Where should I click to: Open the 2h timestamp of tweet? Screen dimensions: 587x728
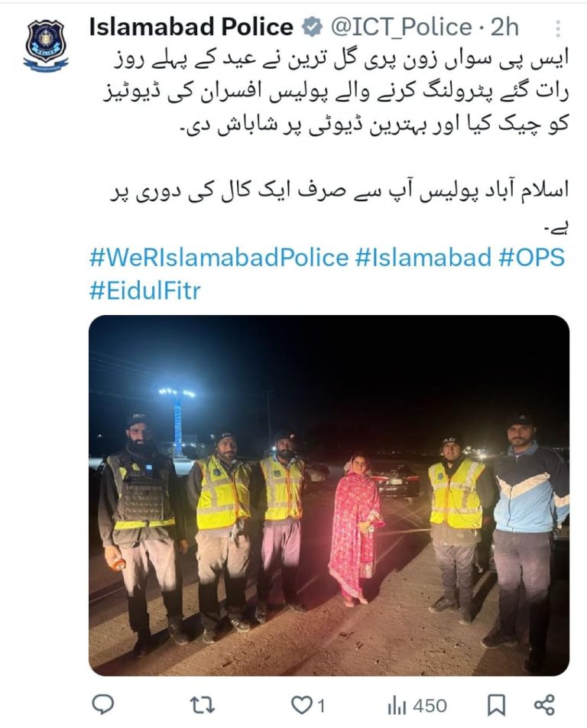504,27
